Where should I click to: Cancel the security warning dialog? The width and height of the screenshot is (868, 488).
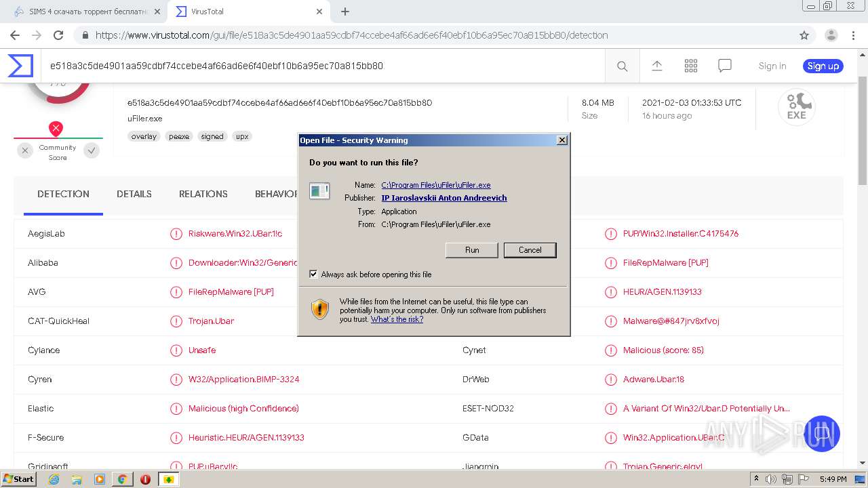530,250
